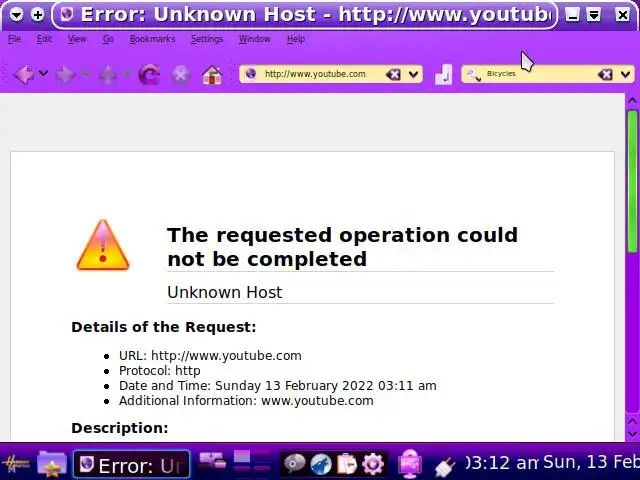Click the scrollbar up arrow at top
Image resolution: width=640 pixels, height=480 pixels.
(x=632, y=100)
